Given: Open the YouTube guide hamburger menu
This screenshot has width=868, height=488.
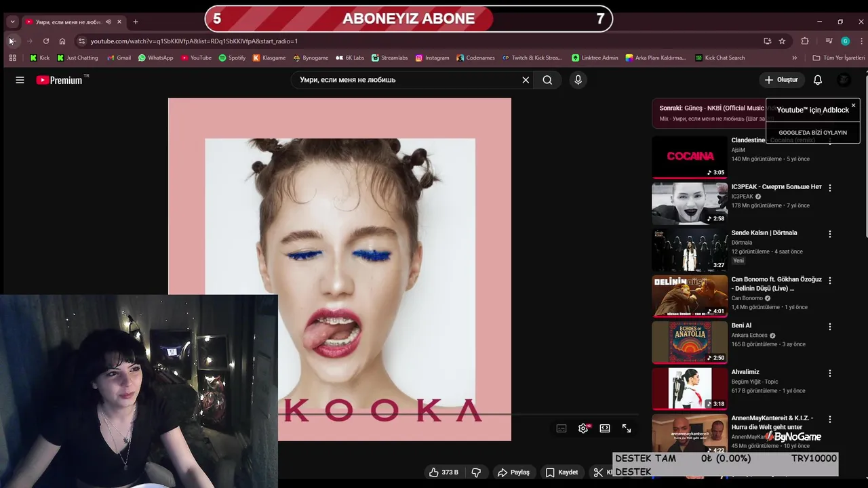Looking at the screenshot, I should 20,80.
